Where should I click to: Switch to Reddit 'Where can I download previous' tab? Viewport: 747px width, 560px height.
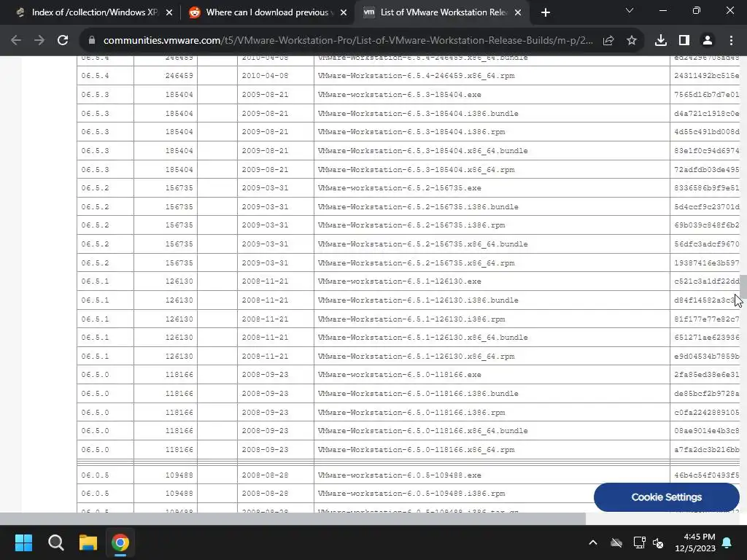[267, 12]
